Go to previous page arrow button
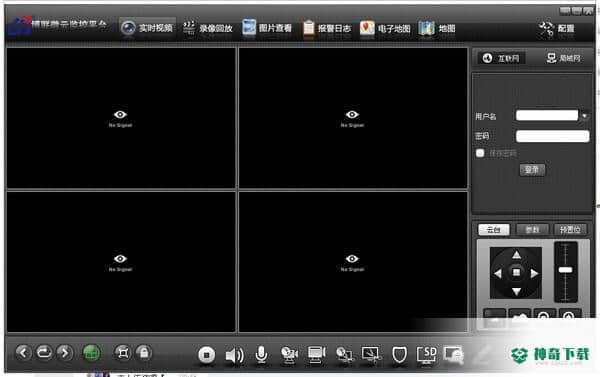The width and height of the screenshot is (600, 377). 23,353
